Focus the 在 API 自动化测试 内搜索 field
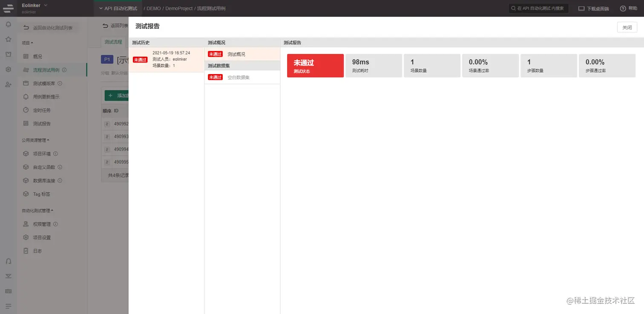Screen dimensions: 644x314 [538, 8]
